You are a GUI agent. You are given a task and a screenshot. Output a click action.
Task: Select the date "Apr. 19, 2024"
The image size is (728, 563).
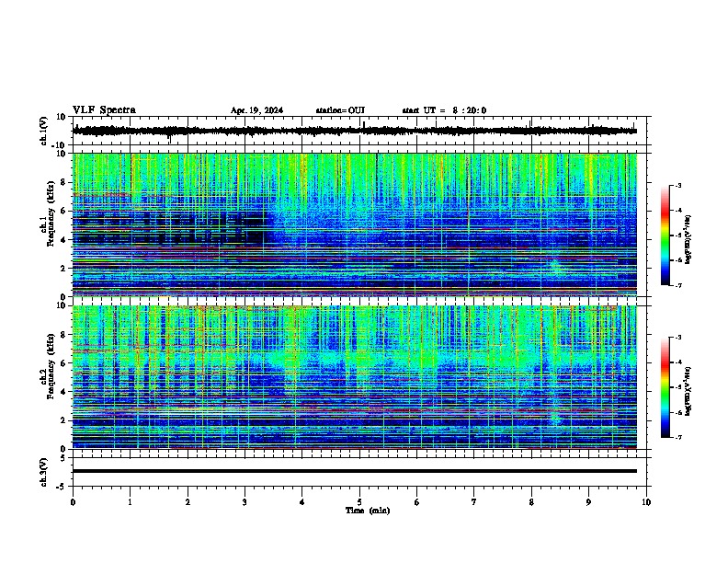click(256, 110)
